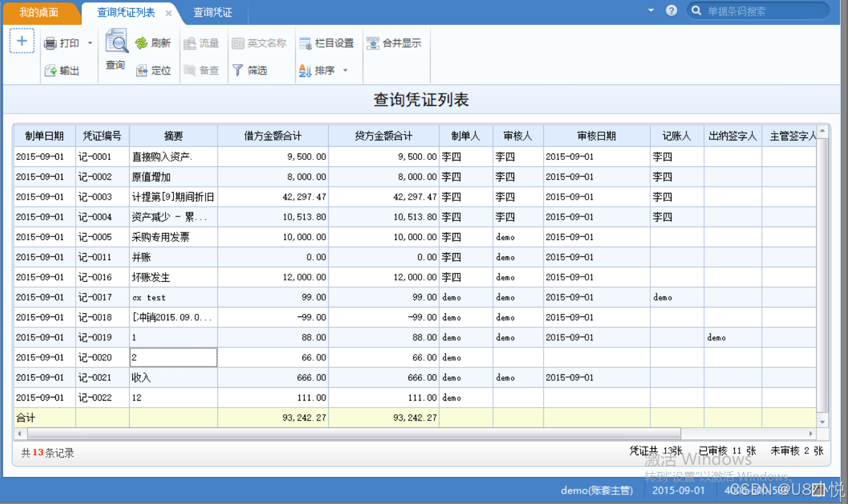Switch to the 我的桌面 tab

(x=39, y=12)
